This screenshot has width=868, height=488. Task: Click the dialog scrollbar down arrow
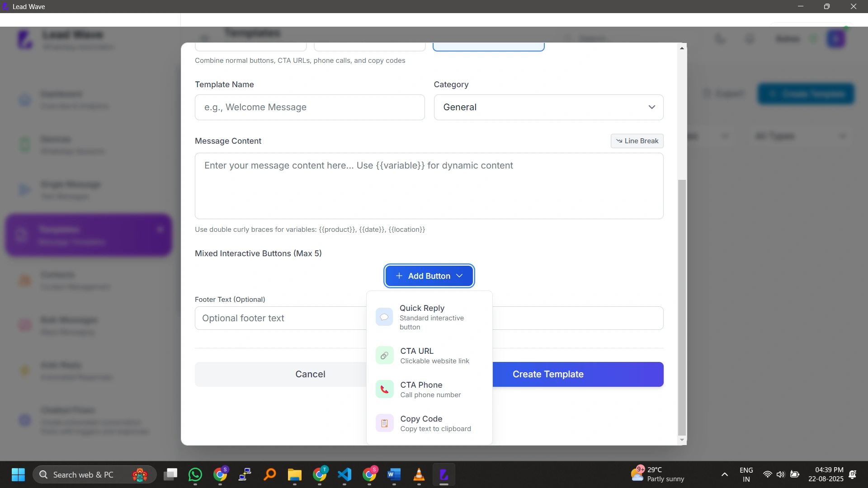click(x=682, y=440)
